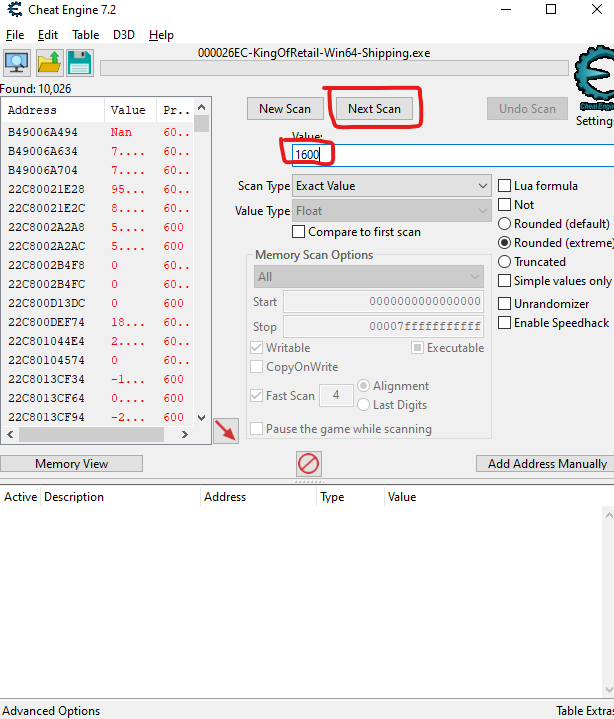Open the load table folder icon
The width and height of the screenshot is (614, 719).
pos(49,63)
